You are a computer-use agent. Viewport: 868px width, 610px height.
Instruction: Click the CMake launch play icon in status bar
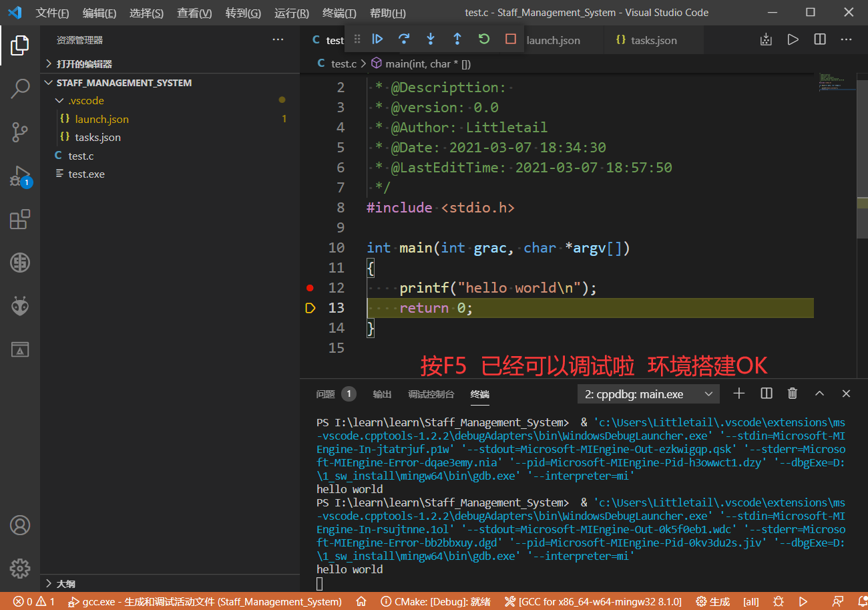pyautogui.click(x=804, y=601)
